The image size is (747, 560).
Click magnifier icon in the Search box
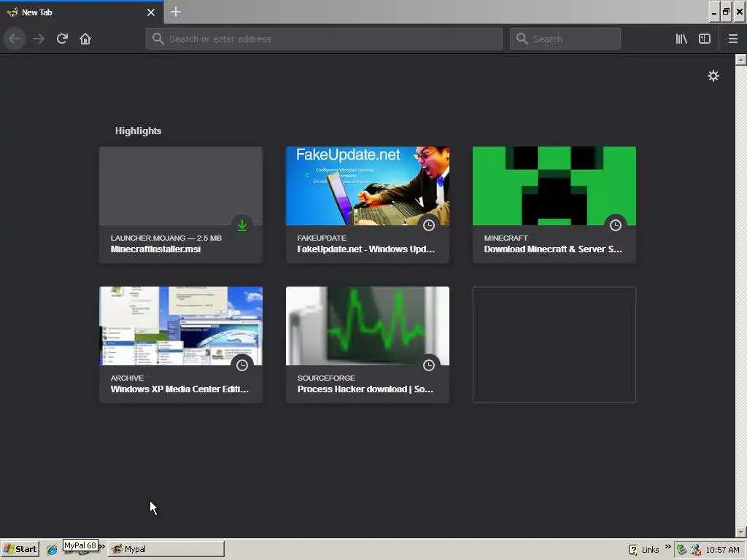(522, 39)
